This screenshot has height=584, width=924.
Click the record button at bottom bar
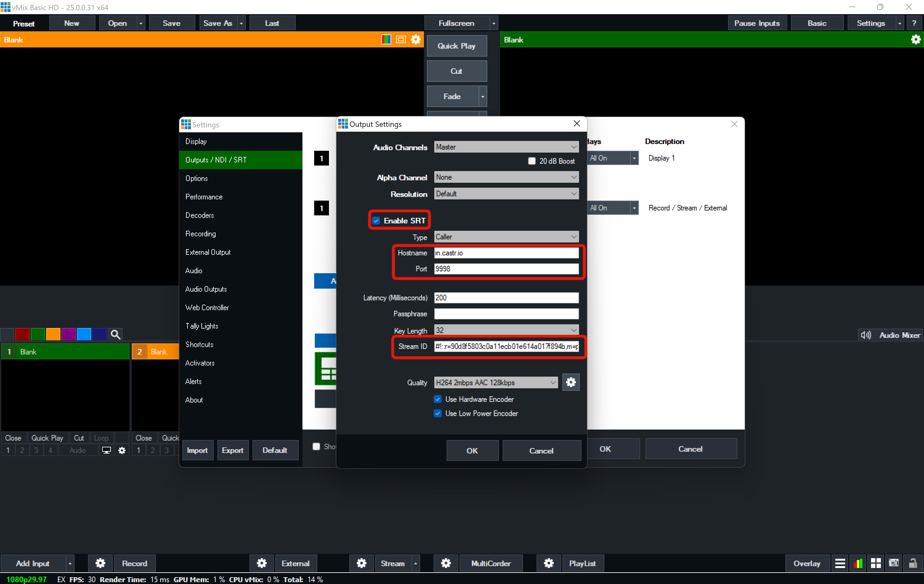click(133, 563)
